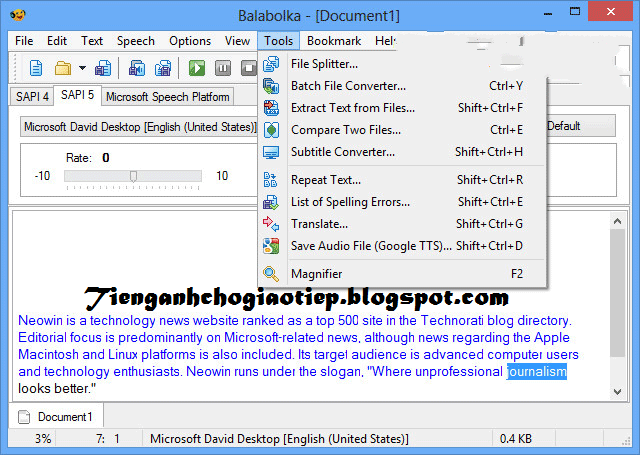The height and width of the screenshot is (455, 640).
Task: Pause speech with the Pause button
Action: (x=223, y=68)
